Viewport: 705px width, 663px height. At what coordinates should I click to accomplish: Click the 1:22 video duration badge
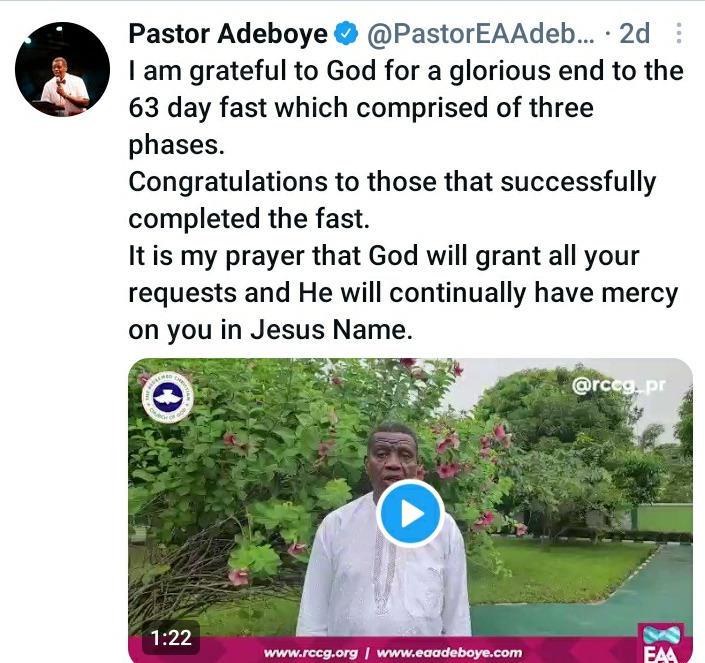pyautogui.click(x=171, y=638)
